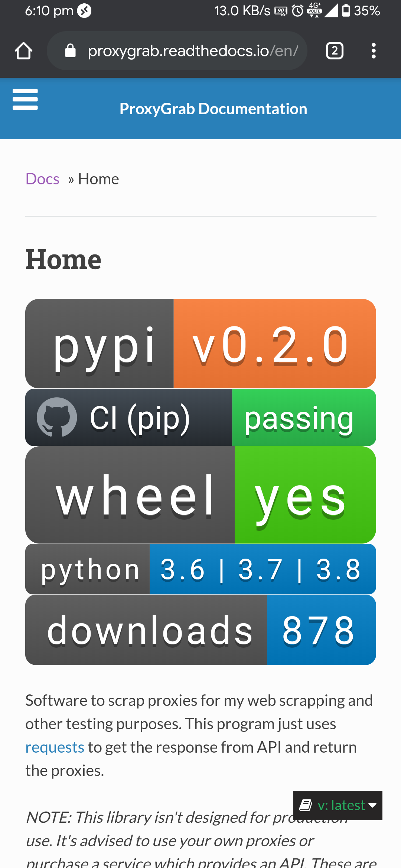Image resolution: width=401 pixels, height=868 pixels.
Task: Open the tab switcher showing 2 tabs
Action: click(x=334, y=51)
